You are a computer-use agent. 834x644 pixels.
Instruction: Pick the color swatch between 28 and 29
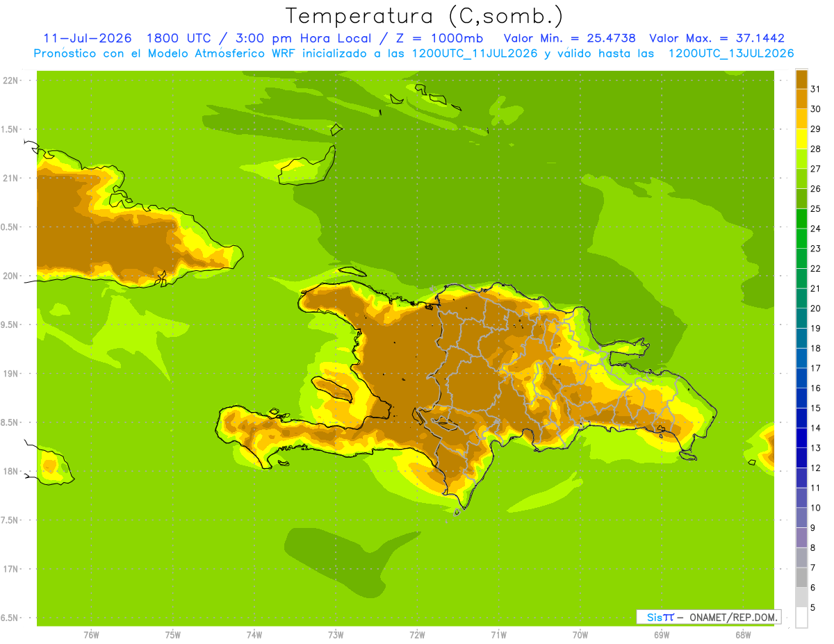[801, 138]
